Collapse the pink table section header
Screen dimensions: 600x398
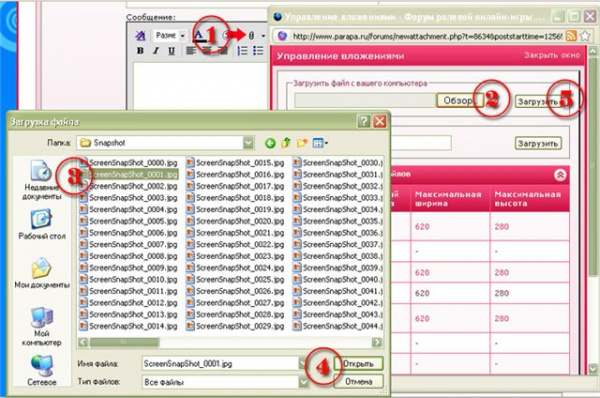point(560,175)
